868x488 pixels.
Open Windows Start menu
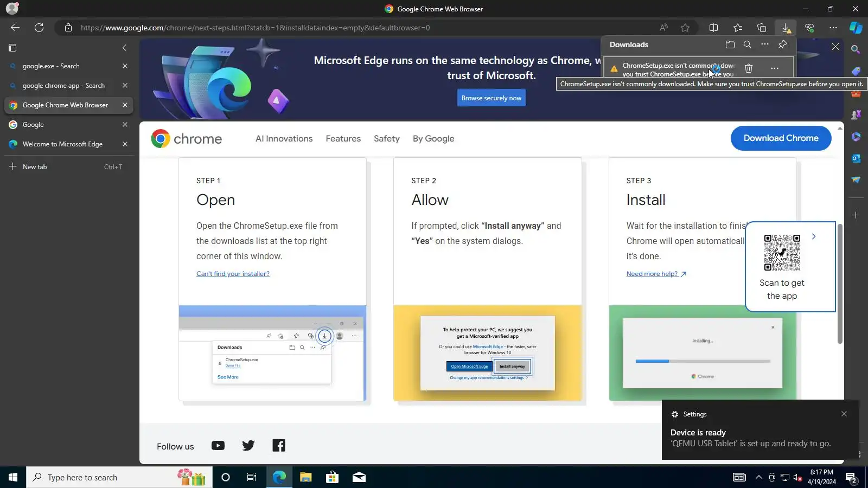[13, 477]
